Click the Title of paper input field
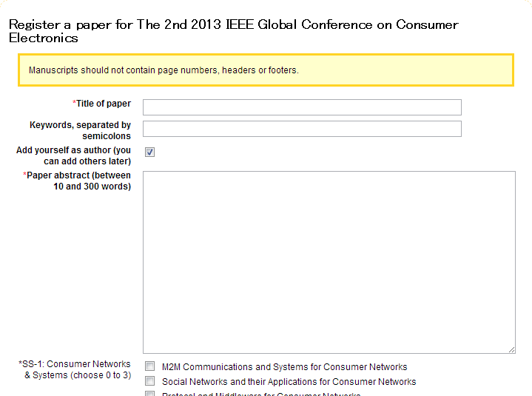Image resolution: width=532 pixels, height=396 pixels. pos(302,107)
